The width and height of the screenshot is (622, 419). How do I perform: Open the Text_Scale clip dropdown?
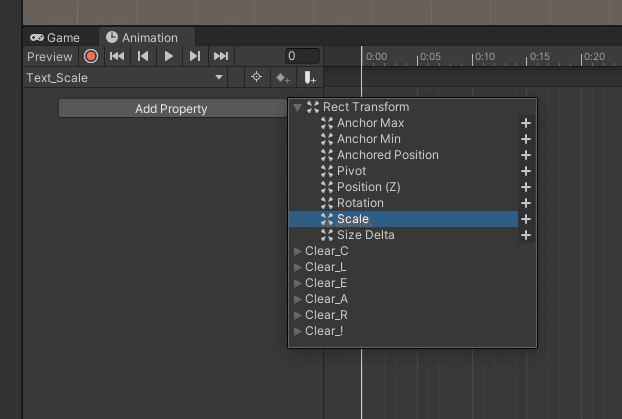click(x=125, y=78)
